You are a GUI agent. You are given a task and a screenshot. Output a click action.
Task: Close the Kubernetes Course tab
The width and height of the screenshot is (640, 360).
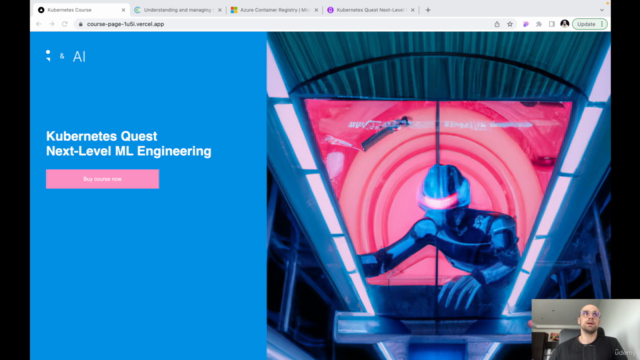(x=123, y=10)
